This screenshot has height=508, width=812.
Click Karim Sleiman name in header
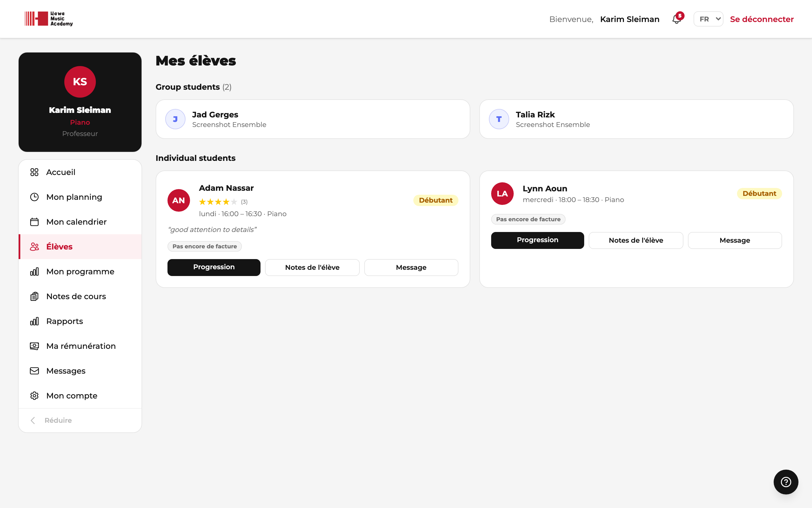pyautogui.click(x=630, y=19)
